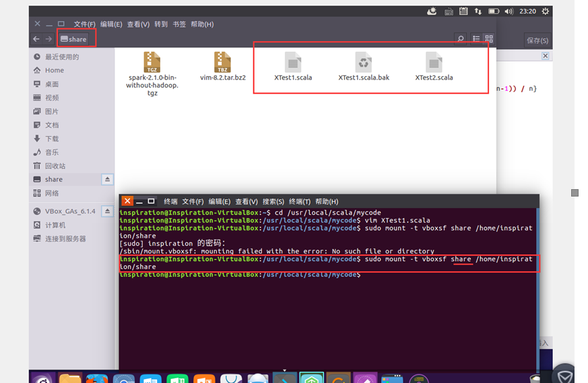The width and height of the screenshot is (588, 383).
Task: Open the keyboard input indicator
Action: pyautogui.click(x=449, y=11)
